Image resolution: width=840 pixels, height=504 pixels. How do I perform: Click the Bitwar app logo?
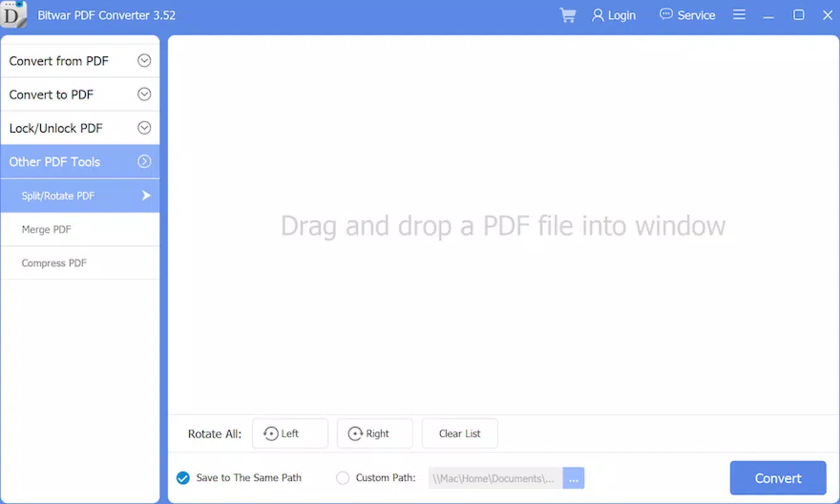click(14, 14)
